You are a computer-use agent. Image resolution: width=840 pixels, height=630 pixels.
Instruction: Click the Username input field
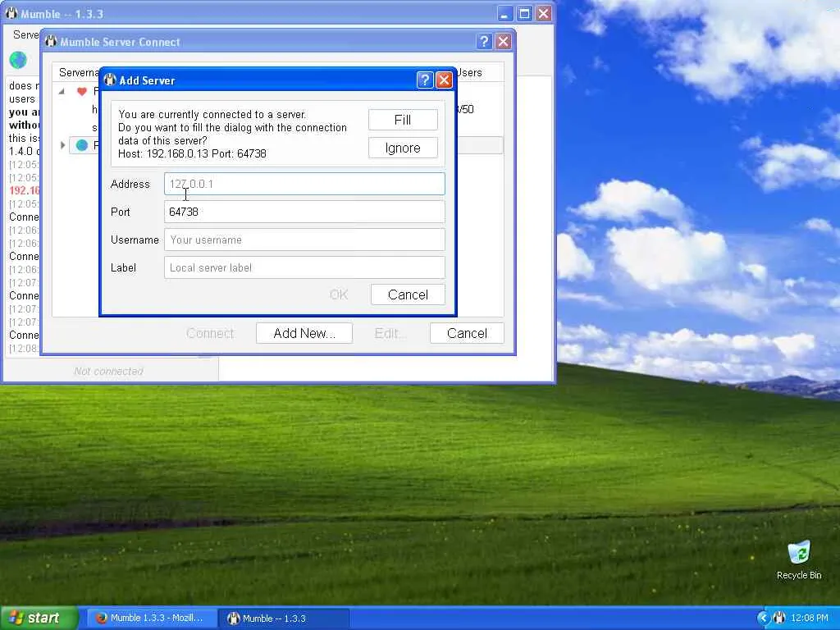click(304, 240)
